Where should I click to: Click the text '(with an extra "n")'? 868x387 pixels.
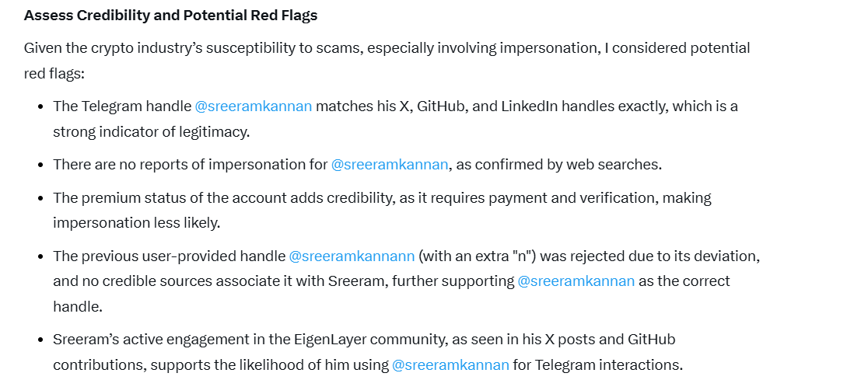(474, 256)
